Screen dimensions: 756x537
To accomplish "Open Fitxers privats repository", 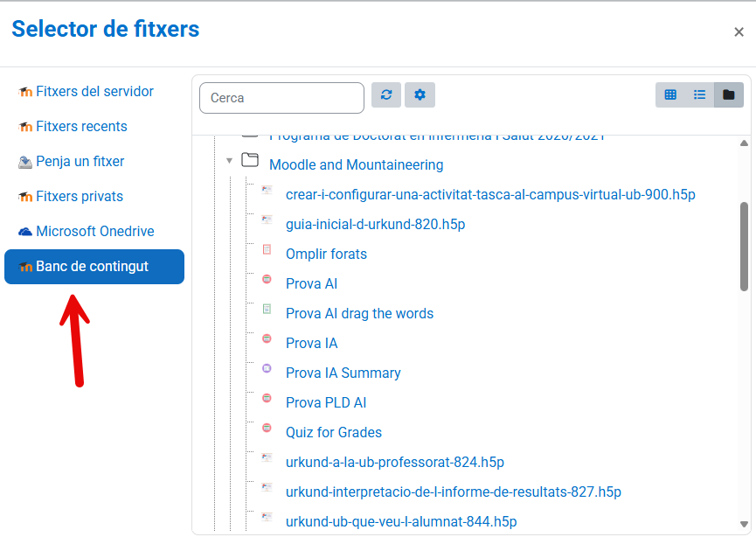I will click(80, 197).
